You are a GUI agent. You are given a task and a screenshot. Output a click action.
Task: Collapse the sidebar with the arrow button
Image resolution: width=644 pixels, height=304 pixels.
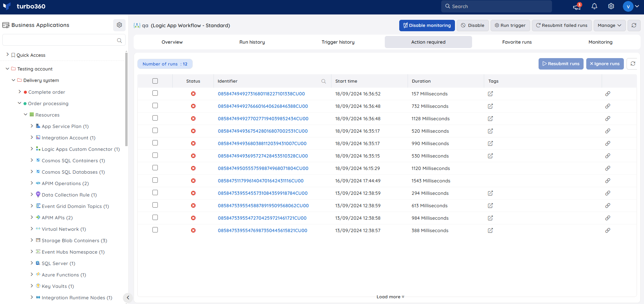pyautogui.click(x=128, y=298)
